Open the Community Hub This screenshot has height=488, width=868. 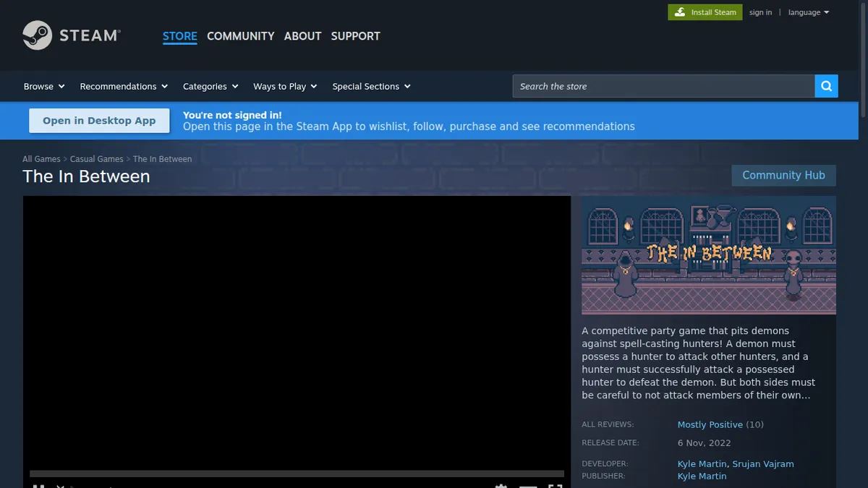(783, 176)
